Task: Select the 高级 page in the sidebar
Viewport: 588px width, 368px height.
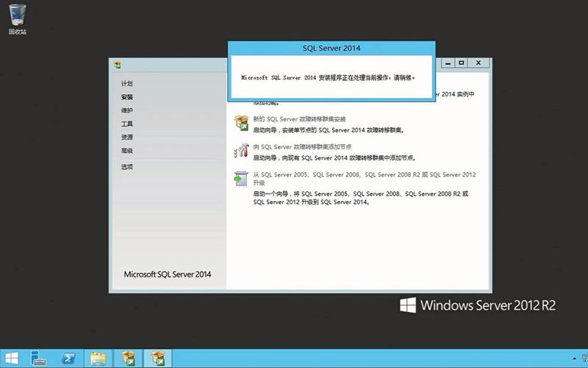Action: click(126, 151)
